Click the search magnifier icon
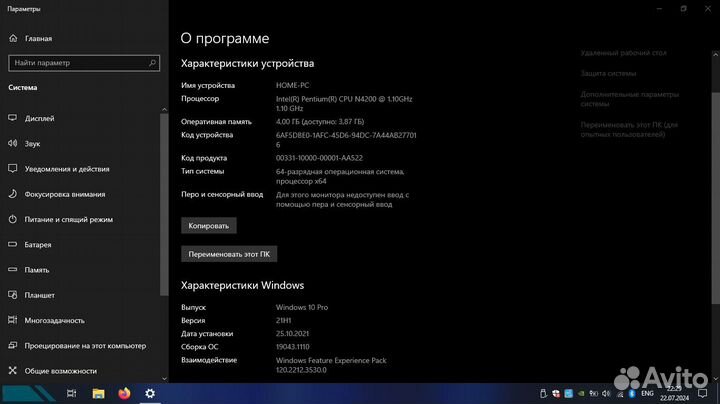The height and width of the screenshot is (404, 720). click(x=152, y=63)
